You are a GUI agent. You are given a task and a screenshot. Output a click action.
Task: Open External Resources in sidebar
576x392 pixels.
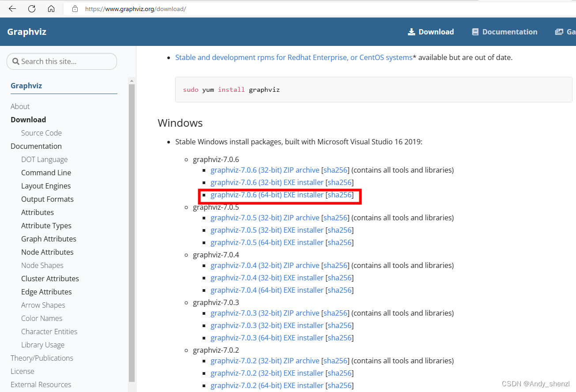coord(41,384)
